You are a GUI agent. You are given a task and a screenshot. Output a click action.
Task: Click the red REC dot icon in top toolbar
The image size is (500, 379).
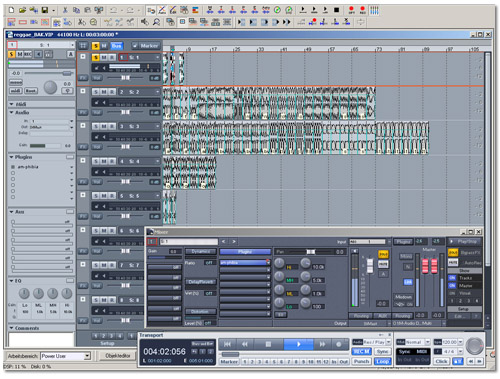tap(363, 10)
